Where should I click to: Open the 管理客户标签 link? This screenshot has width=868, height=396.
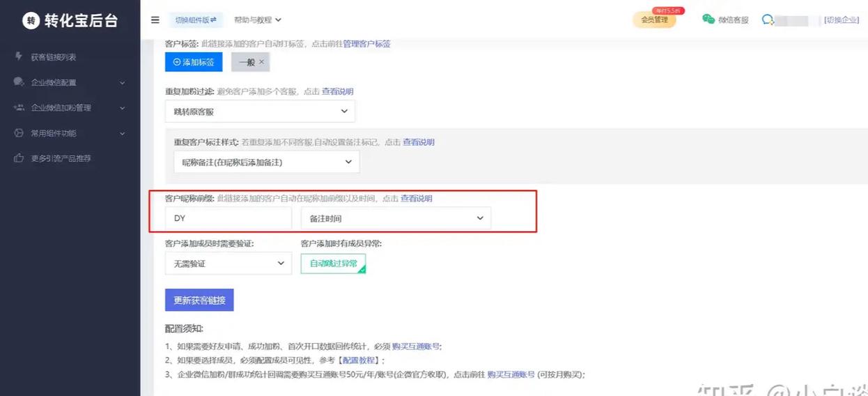366,44
